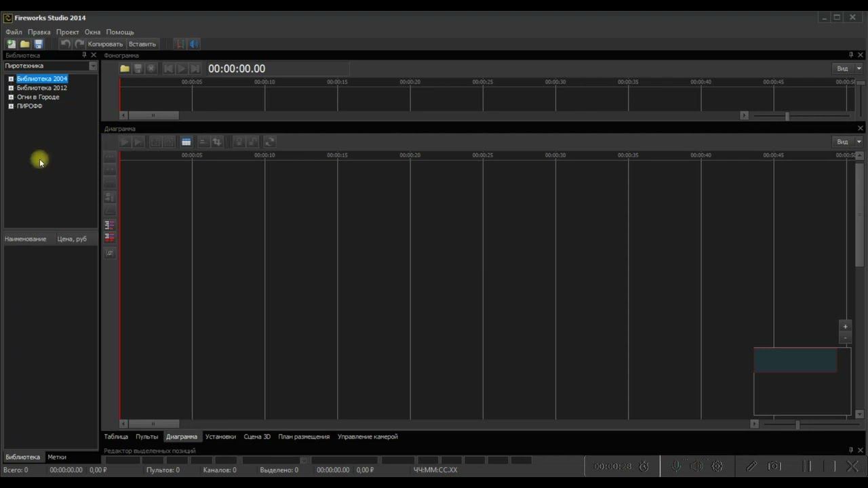Switch to the Таблица tab
Image resolution: width=868 pixels, height=488 pixels.
[x=116, y=436]
